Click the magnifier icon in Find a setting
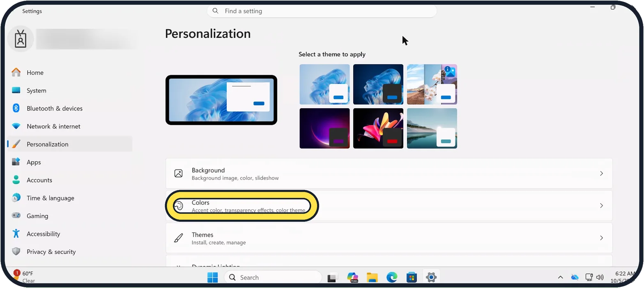Screen dimensions: 644x288 pyautogui.click(x=216, y=11)
